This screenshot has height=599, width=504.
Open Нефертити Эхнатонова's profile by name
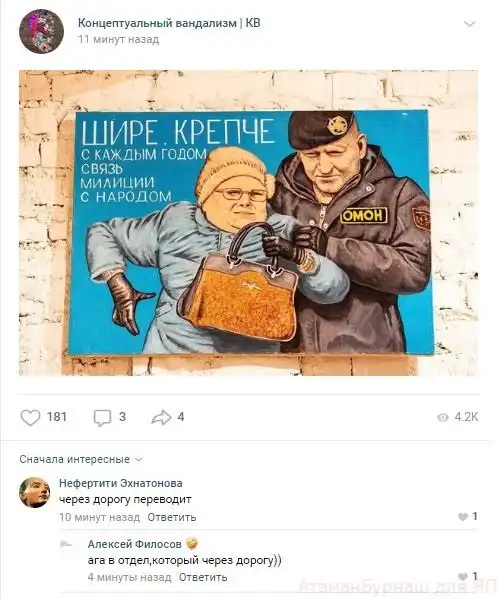[x=121, y=483]
